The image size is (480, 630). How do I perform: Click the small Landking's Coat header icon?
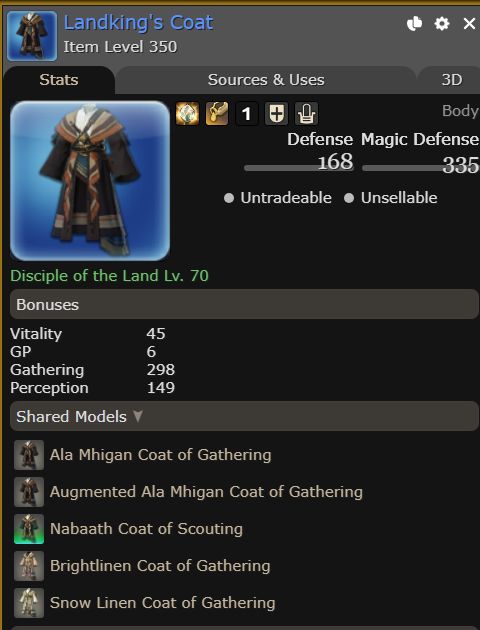coord(32,36)
